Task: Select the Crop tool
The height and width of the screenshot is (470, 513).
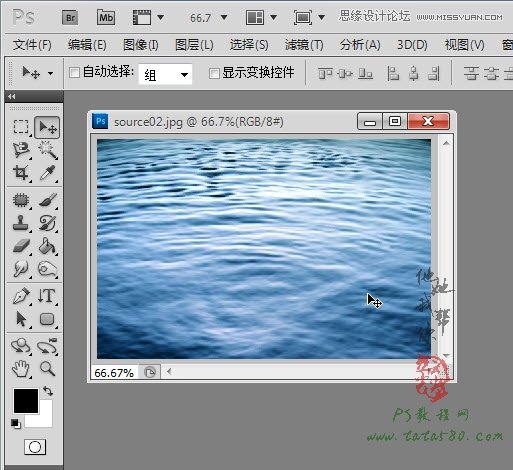Action: 21,173
